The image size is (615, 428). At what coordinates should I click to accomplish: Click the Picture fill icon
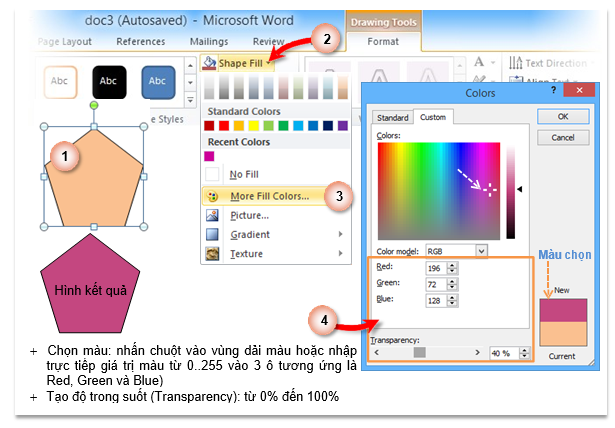(x=212, y=215)
